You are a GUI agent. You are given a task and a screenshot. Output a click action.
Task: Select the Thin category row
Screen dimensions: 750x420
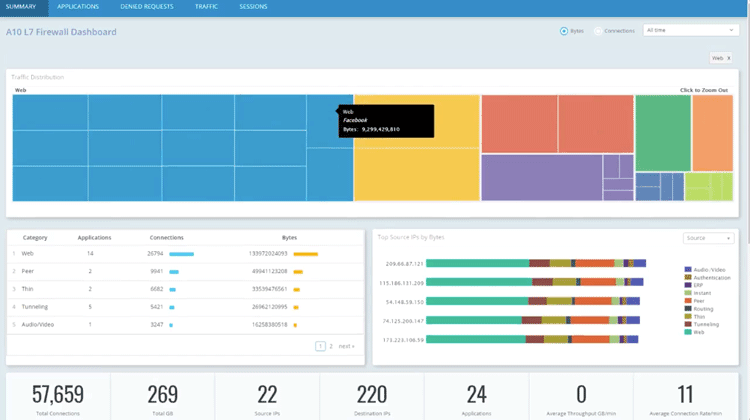186,289
